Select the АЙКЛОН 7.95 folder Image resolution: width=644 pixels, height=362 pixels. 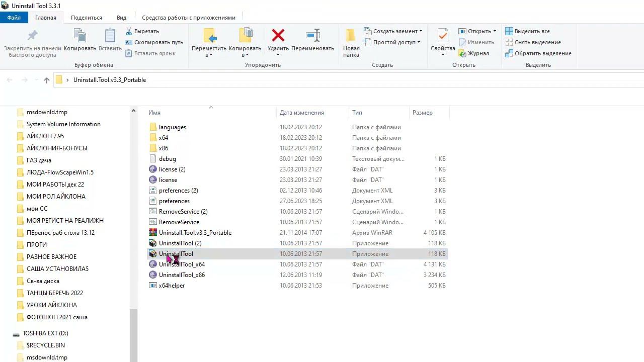[x=45, y=136]
